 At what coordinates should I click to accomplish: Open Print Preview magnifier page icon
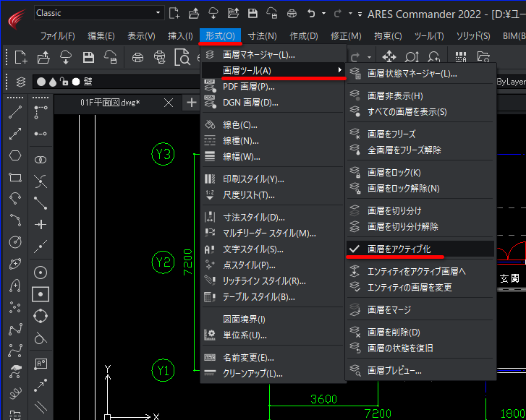(182, 57)
